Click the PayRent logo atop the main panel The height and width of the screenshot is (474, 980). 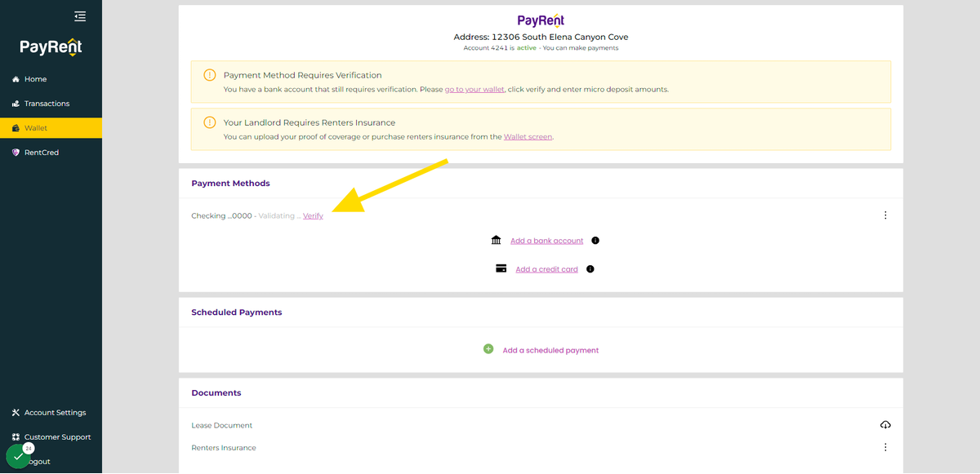(541, 20)
